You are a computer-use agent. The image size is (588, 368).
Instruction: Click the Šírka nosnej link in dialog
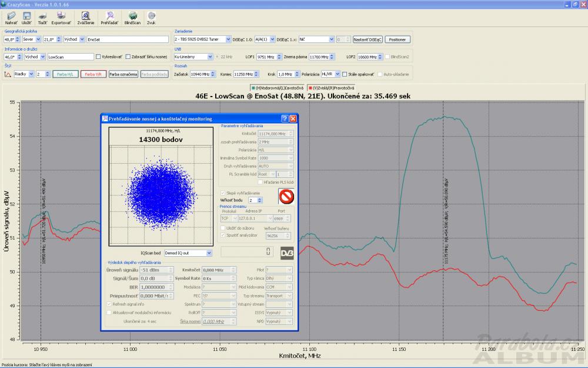190,321
